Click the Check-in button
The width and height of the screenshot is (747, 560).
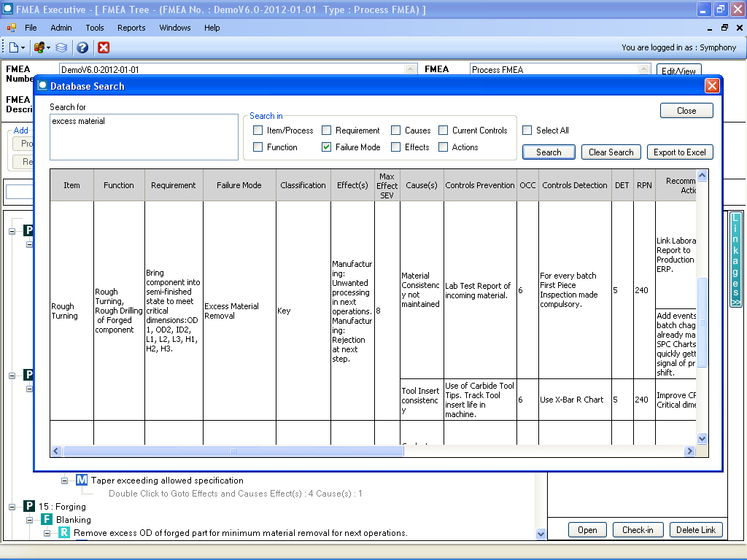point(638,530)
